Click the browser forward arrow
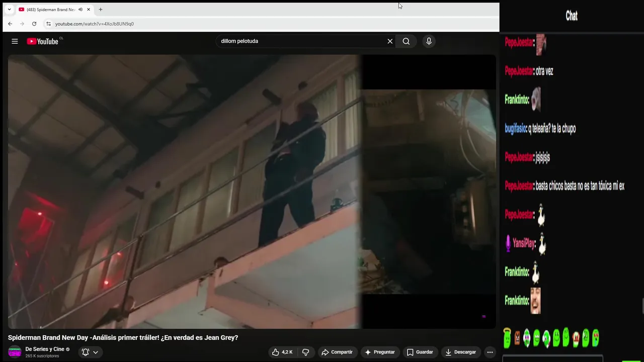Viewport: 644px width, 362px height. coord(22,24)
